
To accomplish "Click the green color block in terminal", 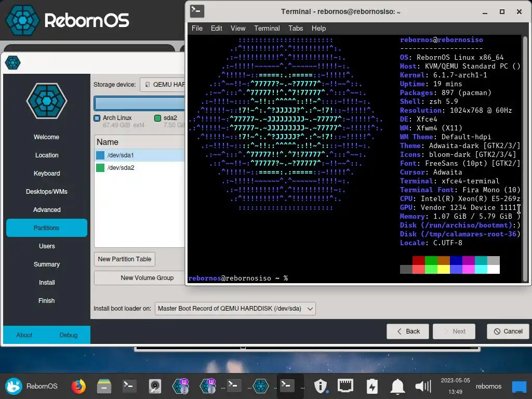I will pos(431,261).
